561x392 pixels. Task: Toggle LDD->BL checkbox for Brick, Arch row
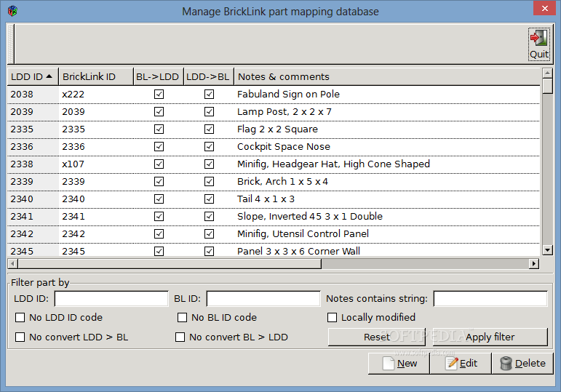210,181
